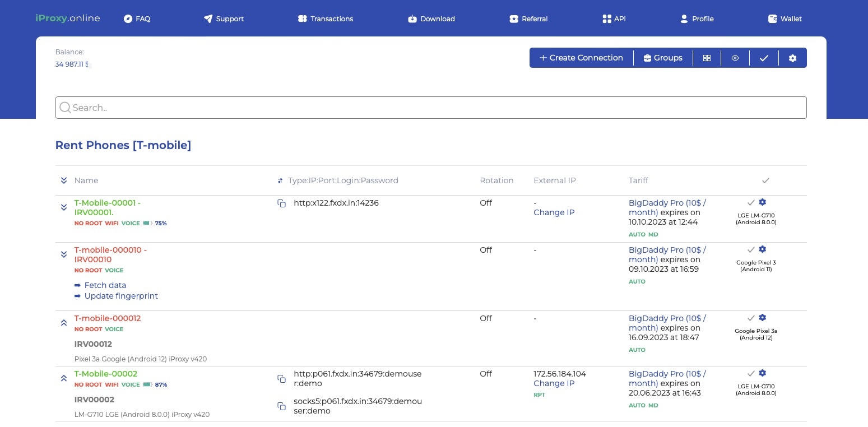Click the Create Connection button
The image size is (868, 427).
(x=581, y=58)
